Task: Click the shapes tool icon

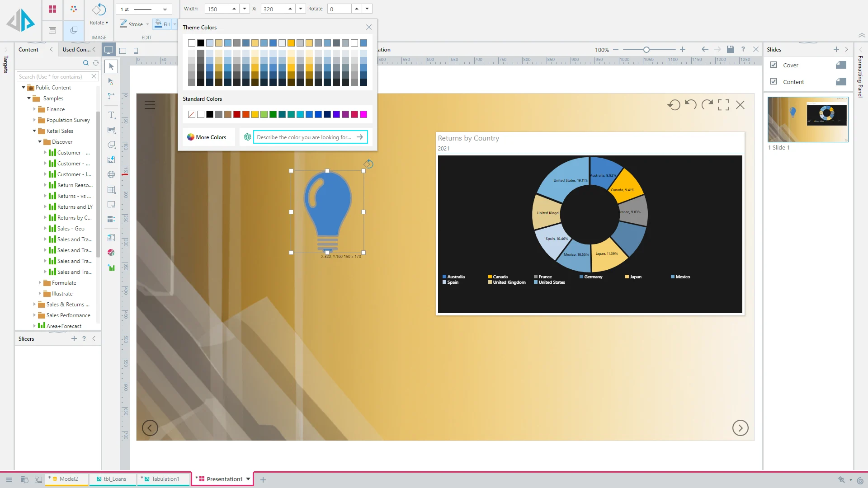Action: 111,145
